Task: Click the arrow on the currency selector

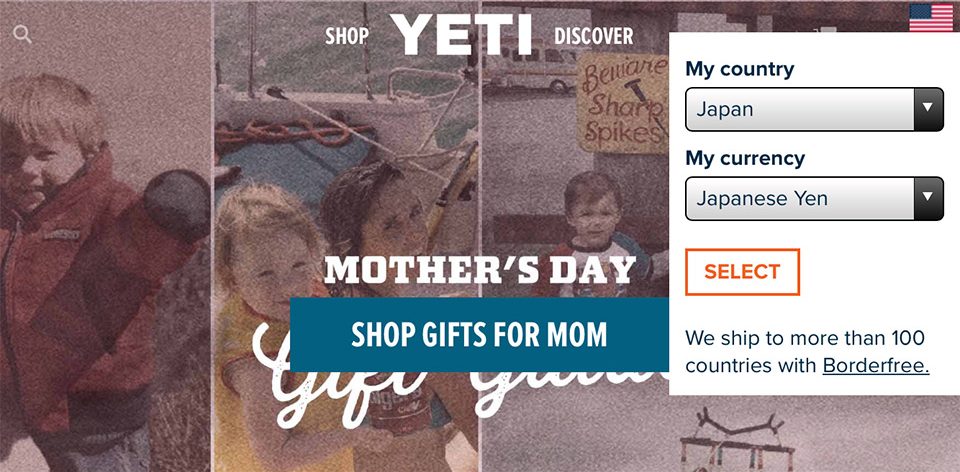Action: pos(928,198)
